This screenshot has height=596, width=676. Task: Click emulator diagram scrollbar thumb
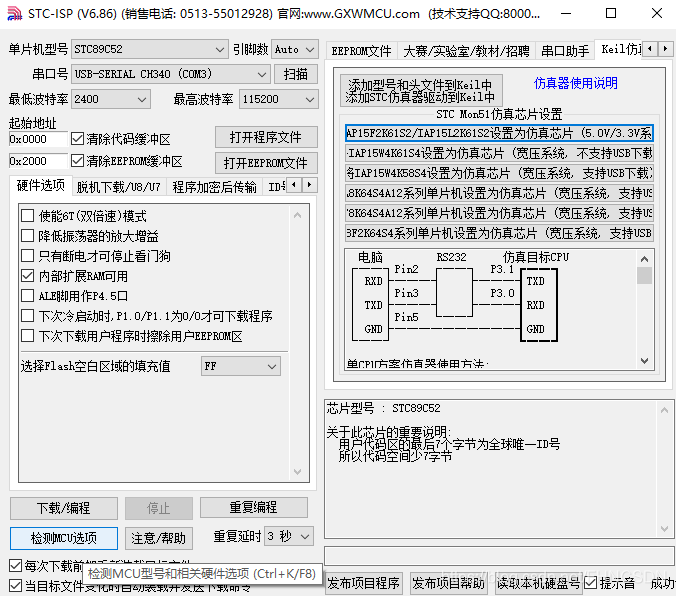pyautogui.click(x=644, y=275)
